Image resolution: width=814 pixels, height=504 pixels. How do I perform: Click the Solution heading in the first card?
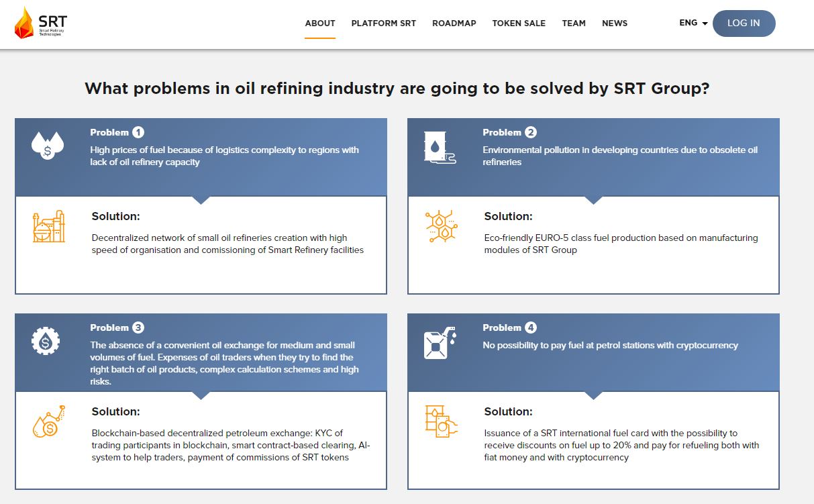tap(115, 216)
